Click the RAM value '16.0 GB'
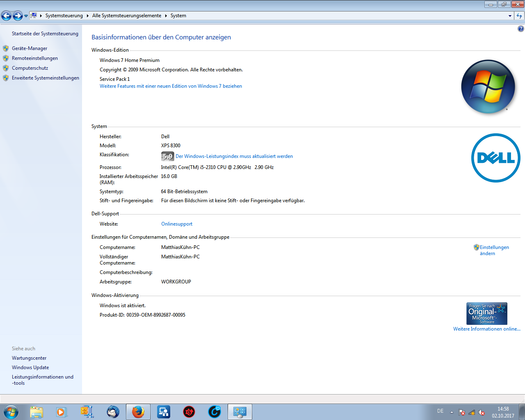This screenshot has width=525, height=420. pyautogui.click(x=169, y=176)
